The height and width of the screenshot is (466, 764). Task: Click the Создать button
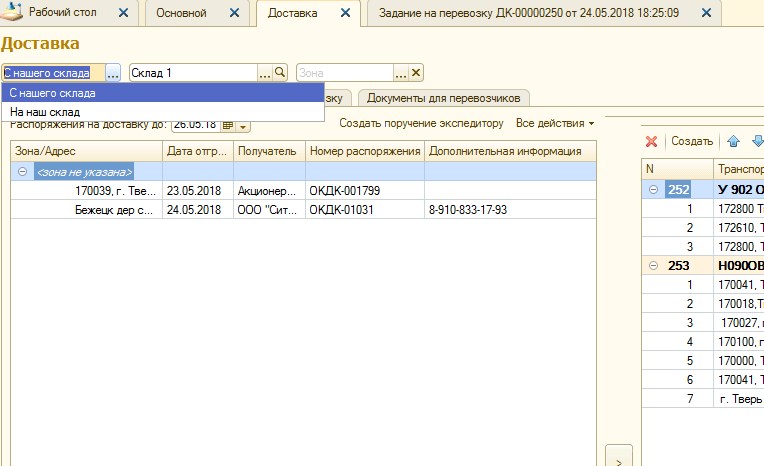click(691, 142)
